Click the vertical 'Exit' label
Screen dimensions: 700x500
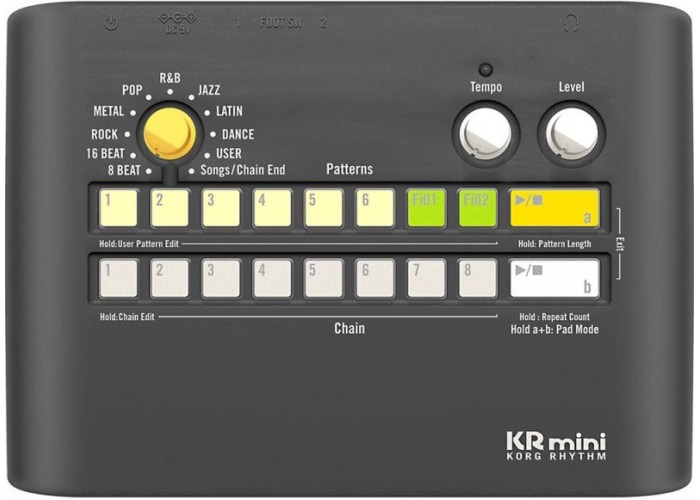620,244
